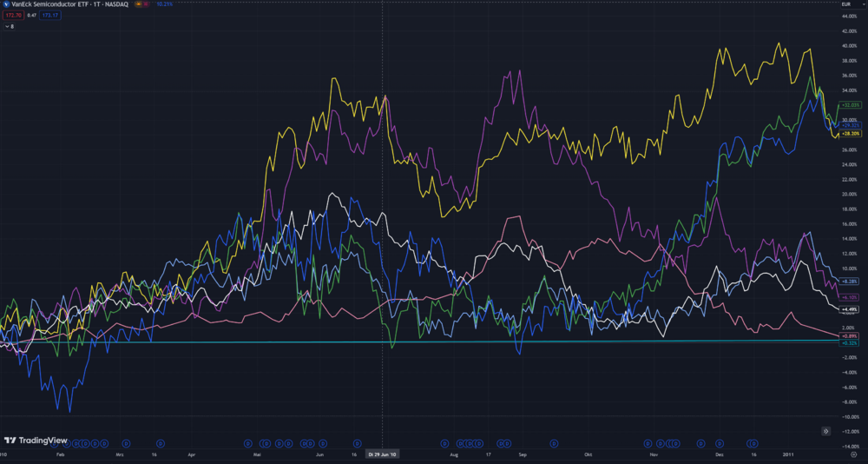Click the scroll-to-latest-bar double arrow button
The image size is (868, 464).
point(825,431)
